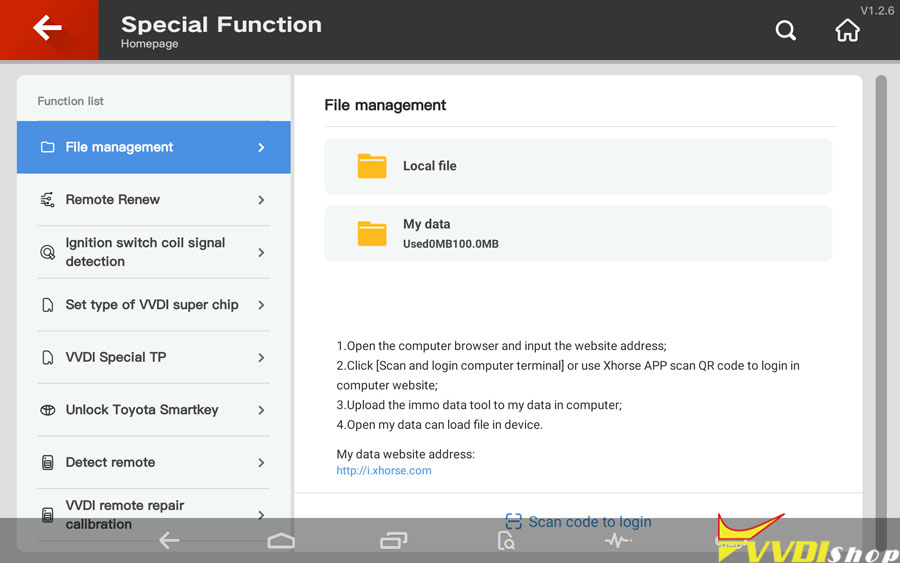Open recent apps from navigation bar
The width and height of the screenshot is (900, 563).
point(394,541)
